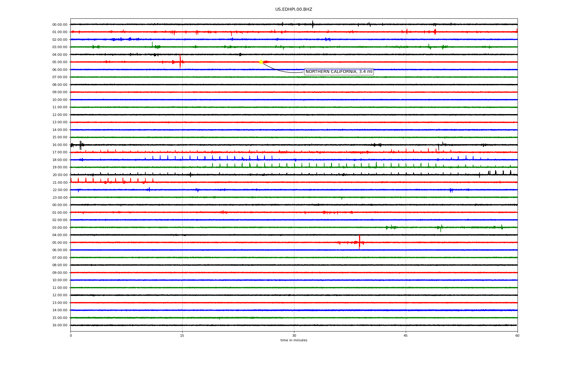Click the 30 tick label on x-axis
Image resolution: width=588 pixels, height=368 pixels.
point(294,335)
